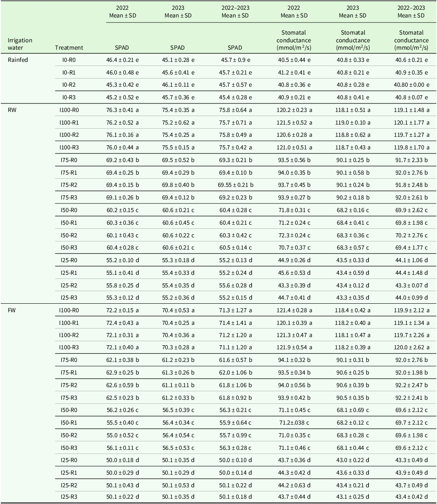The image size is (437, 504).
Task: Click the 69.55 ± 0.21 b cell
Action: click(235, 185)
